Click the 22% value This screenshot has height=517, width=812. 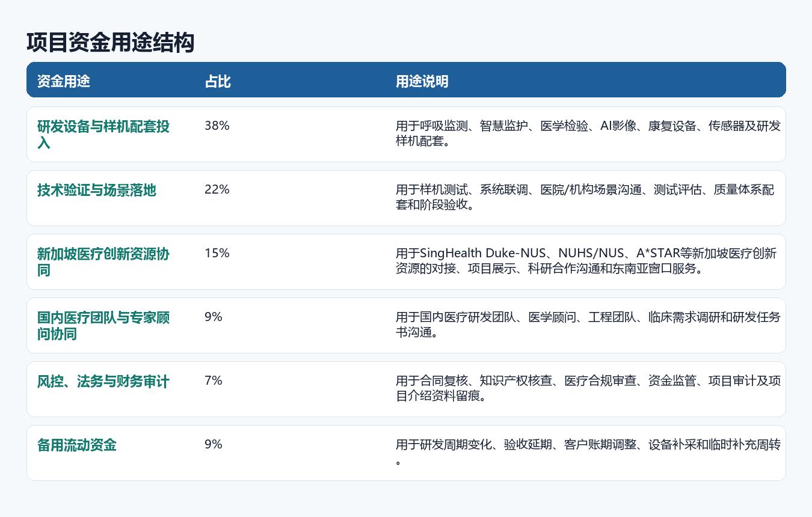(x=217, y=189)
